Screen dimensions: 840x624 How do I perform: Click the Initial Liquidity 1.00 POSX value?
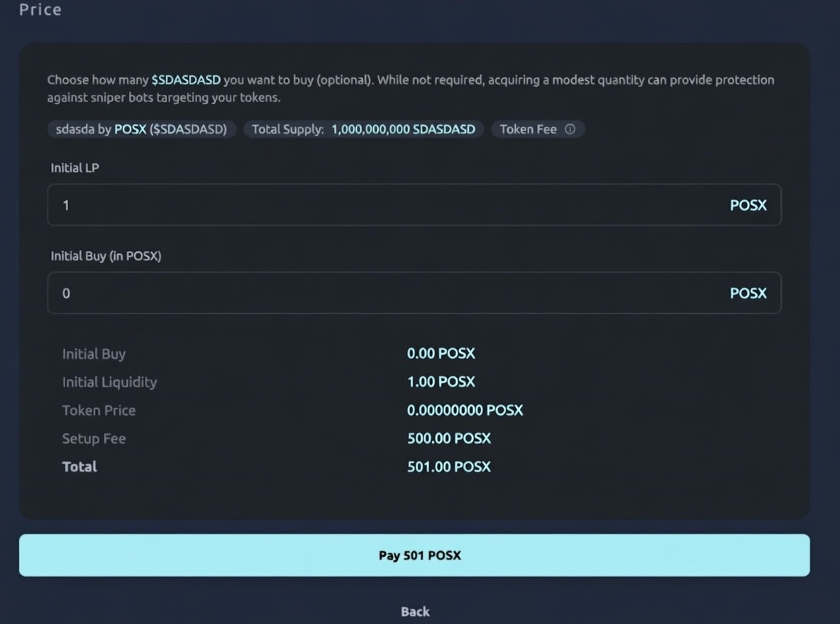[x=441, y=381]
